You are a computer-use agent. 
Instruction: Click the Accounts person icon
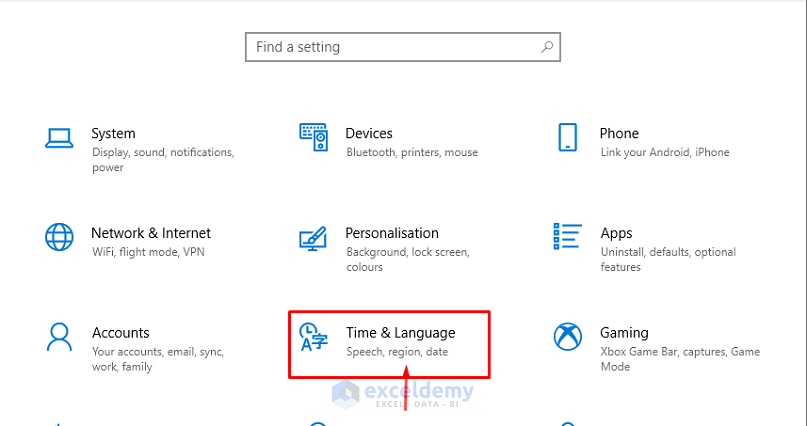point(59,336)
